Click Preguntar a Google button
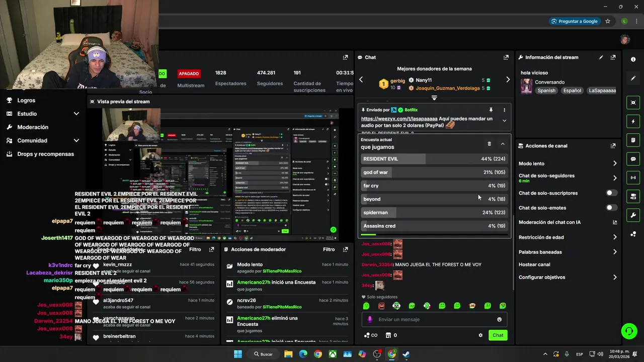 point(574,21)
